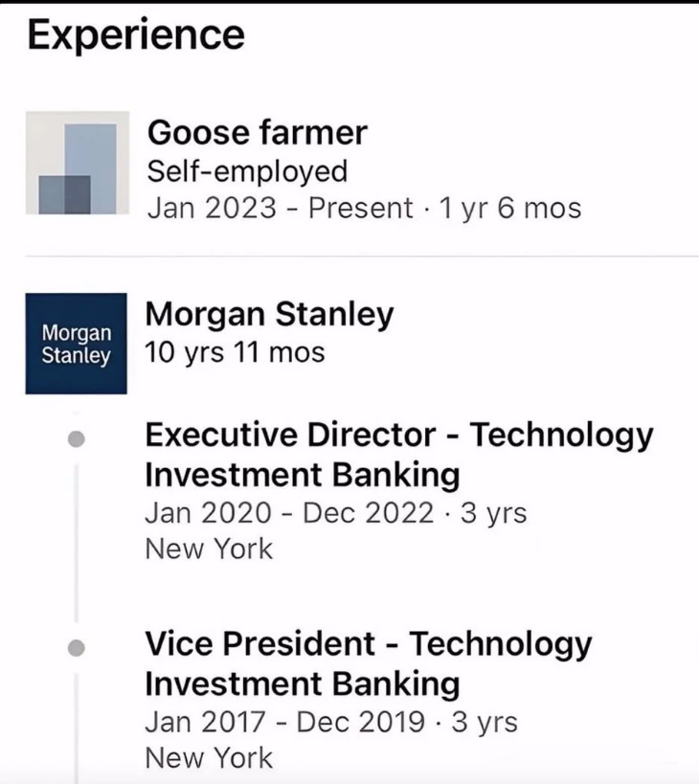Open Vice President - Technology Investment Banking role
This screenshot has height=784, width=699.
pos(369,663)
